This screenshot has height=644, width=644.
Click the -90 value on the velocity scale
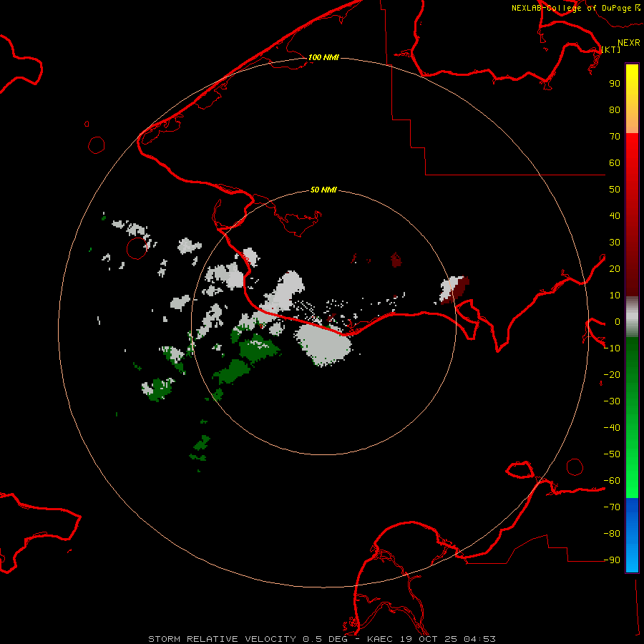(x=612, y=560)
